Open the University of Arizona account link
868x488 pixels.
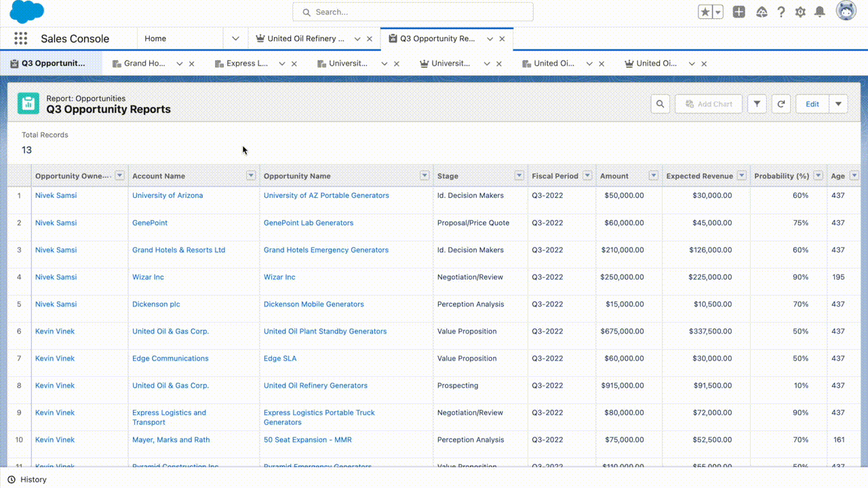(167, 195)
